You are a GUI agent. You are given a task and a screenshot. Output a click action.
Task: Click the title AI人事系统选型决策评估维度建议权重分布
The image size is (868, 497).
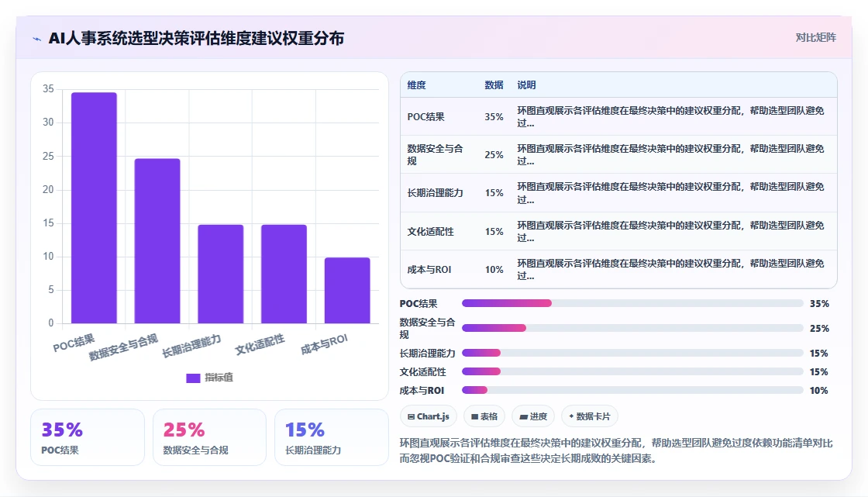pos(196,38)
